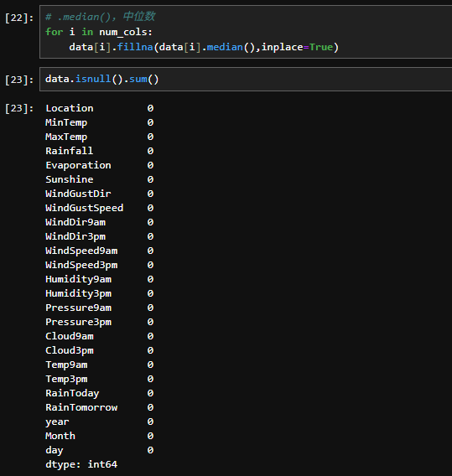Click 'MinTemp' in the output
Viewport: 452px width, 476px height.
point(66,122)
